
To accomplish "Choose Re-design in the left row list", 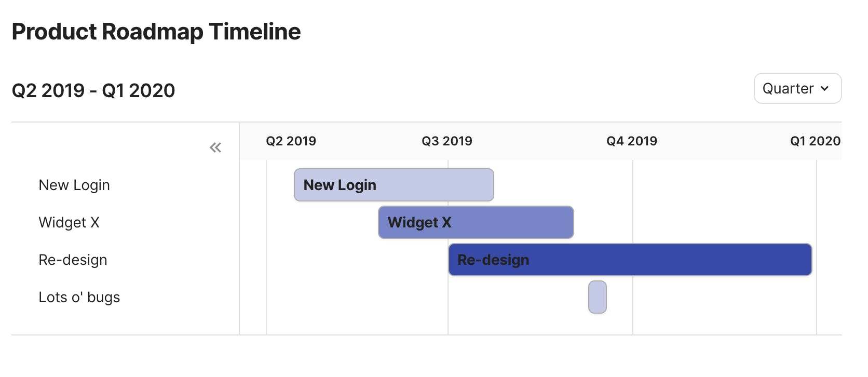I will point(73,260).
